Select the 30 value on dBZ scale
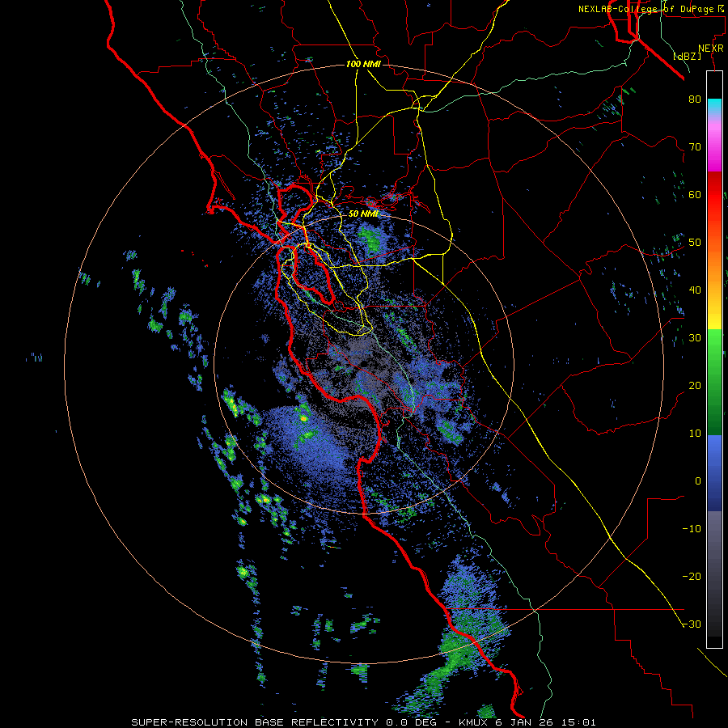 pos(695,338)
